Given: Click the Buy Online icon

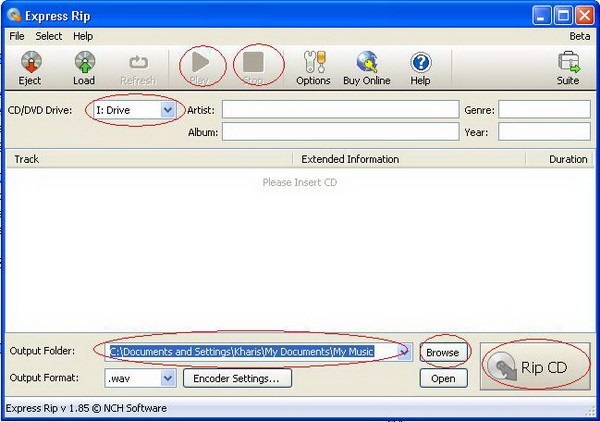Looking at the screenshot, I should point(367,62).
